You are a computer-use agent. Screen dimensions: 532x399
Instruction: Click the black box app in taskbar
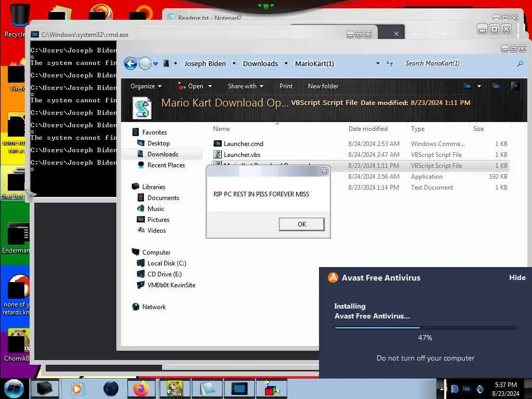45,389
